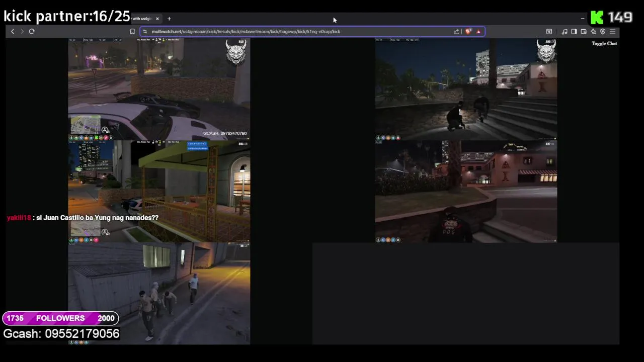644x362 pixels.
Task: Open Brave Shields lion icon
Action: 468,31
